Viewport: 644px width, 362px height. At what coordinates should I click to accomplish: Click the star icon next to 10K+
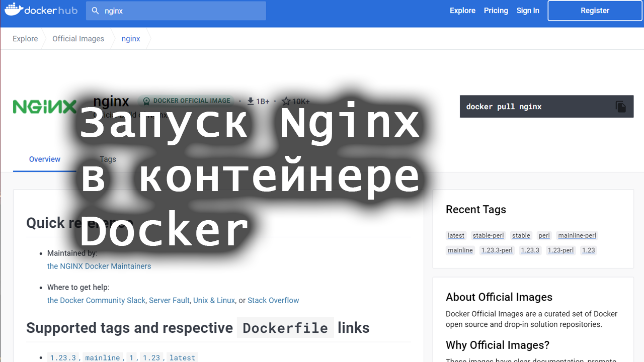pos(286,101)
